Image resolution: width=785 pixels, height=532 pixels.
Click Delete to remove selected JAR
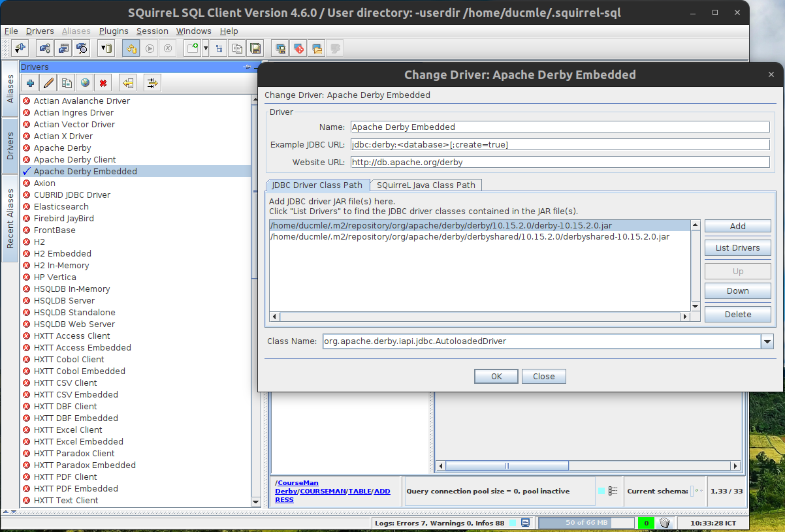point(738,314)
